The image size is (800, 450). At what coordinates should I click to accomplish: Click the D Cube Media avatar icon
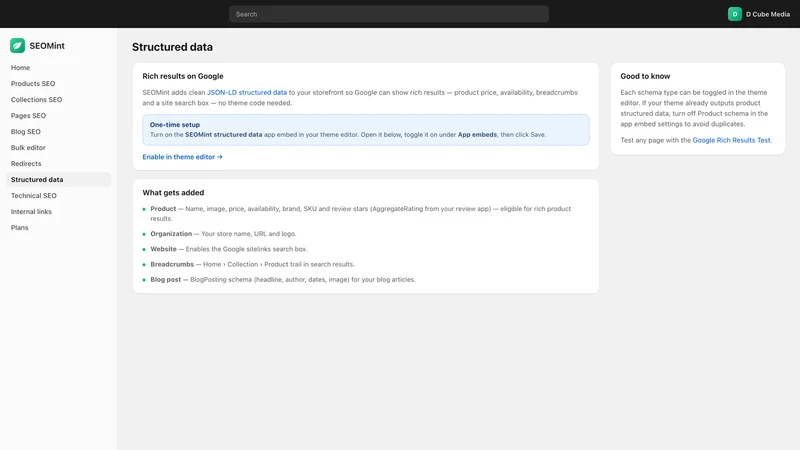(735, 14)
